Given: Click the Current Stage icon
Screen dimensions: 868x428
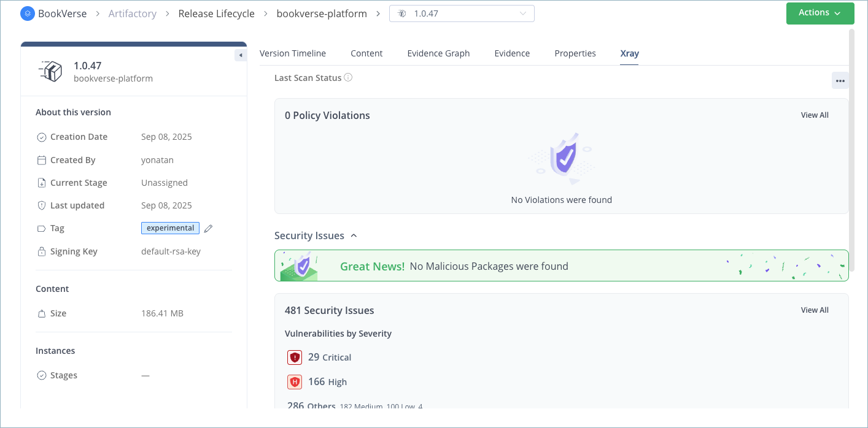Looking at the screenshot, I should coord(42,183).
